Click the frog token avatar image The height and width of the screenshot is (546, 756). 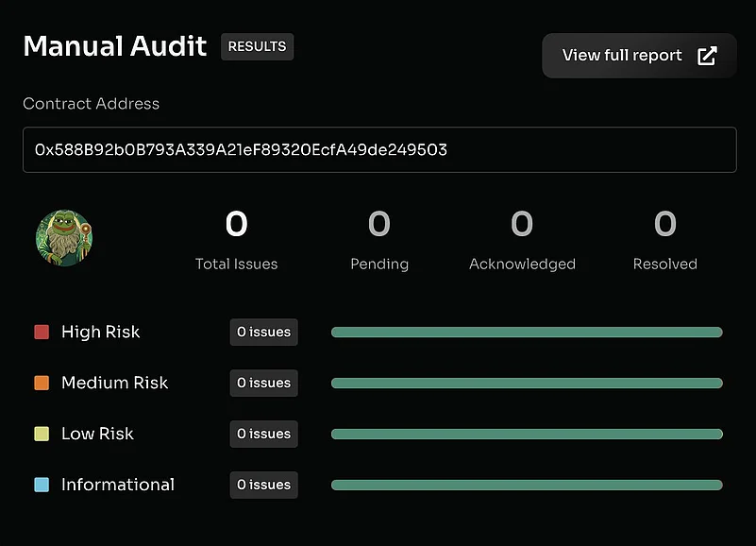(63, 238)
